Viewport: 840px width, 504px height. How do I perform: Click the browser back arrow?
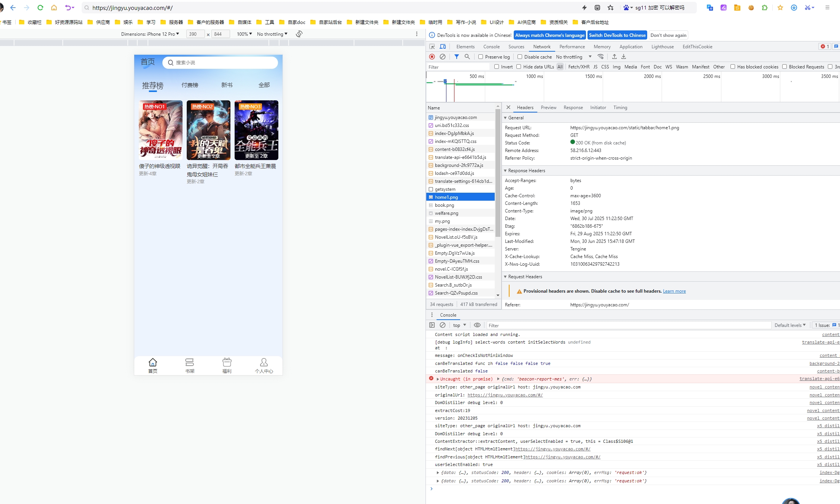coord(13,8)
